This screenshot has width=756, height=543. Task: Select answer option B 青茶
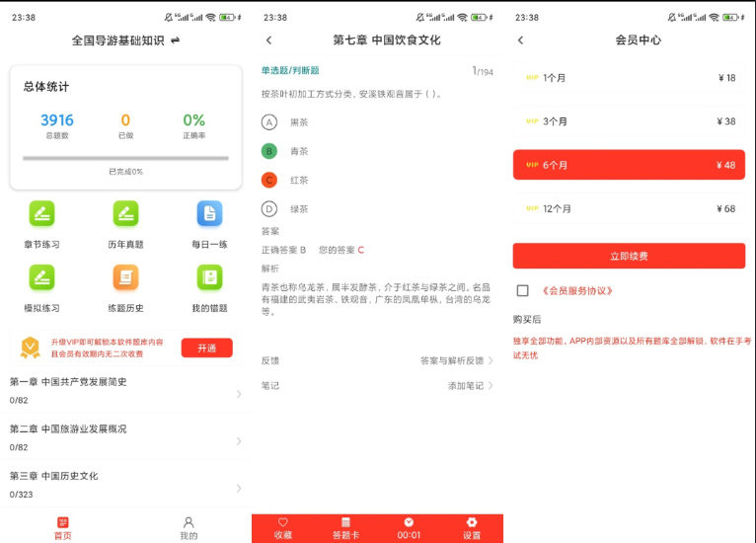click(269, 151)
